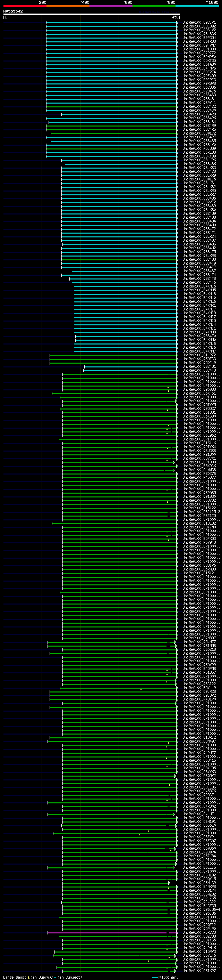Click the UniRef100_Q8RV41 label
This screenshot has width=222, height=980.
click(x=199, y=103)
